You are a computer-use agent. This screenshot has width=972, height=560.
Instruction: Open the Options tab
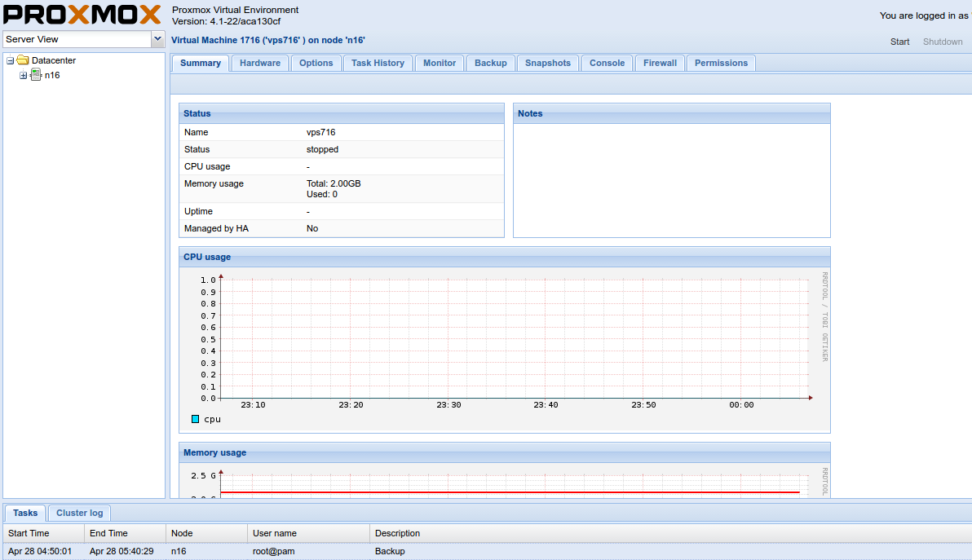[x=316, y=63]
